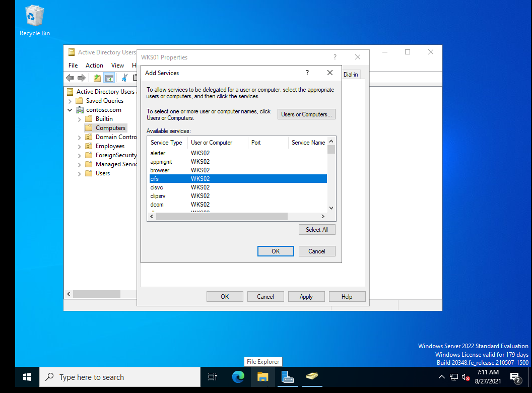Click Apply in WKS01 Properties
The width and height of the screenshot is (532, 393).
point(306,297)
